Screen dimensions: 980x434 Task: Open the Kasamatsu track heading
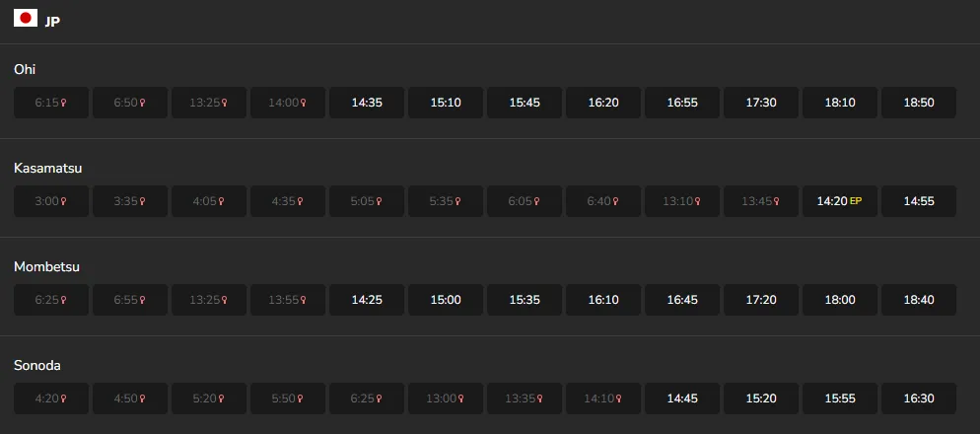point(47,168)
